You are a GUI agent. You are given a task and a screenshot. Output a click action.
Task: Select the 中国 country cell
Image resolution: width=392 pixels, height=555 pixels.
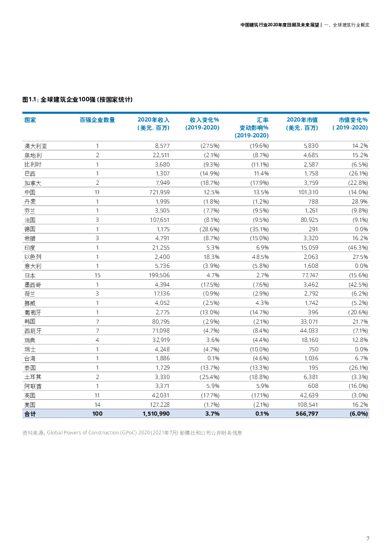pyautogui.click(x=30, y=192)
